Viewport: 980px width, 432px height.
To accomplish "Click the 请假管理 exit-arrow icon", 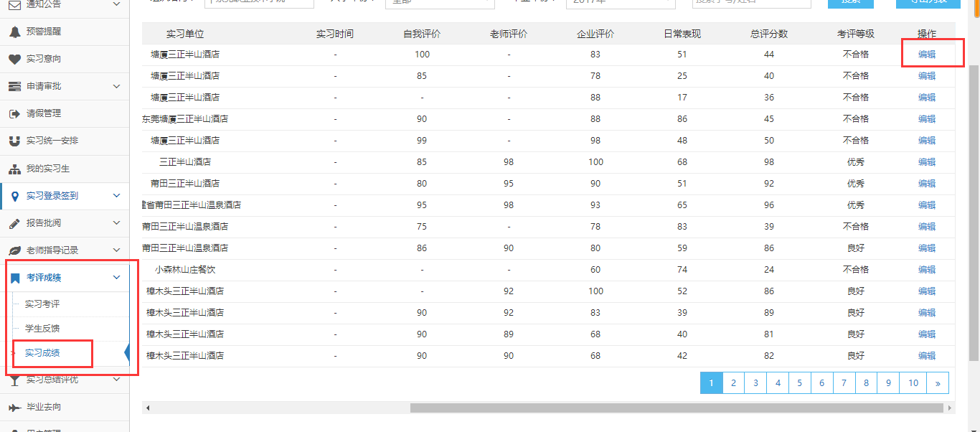I will [14, 113].
